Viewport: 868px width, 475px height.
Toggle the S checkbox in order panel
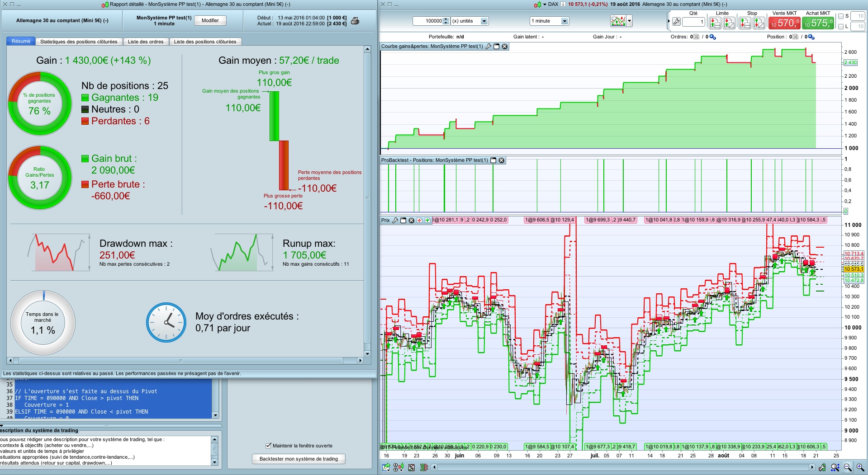click(841, 16)
